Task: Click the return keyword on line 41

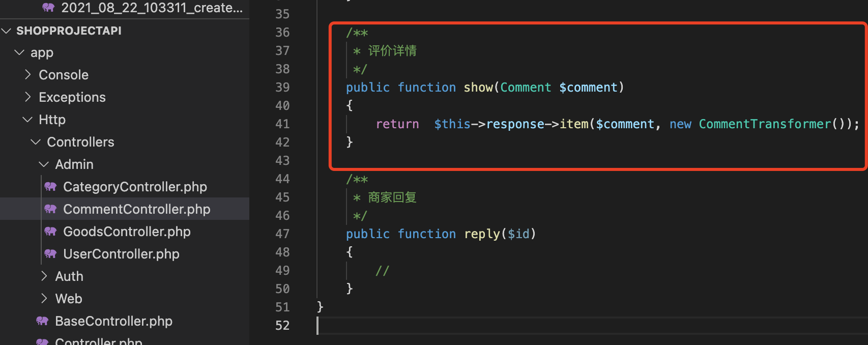Action: click(x=397, y=124)
